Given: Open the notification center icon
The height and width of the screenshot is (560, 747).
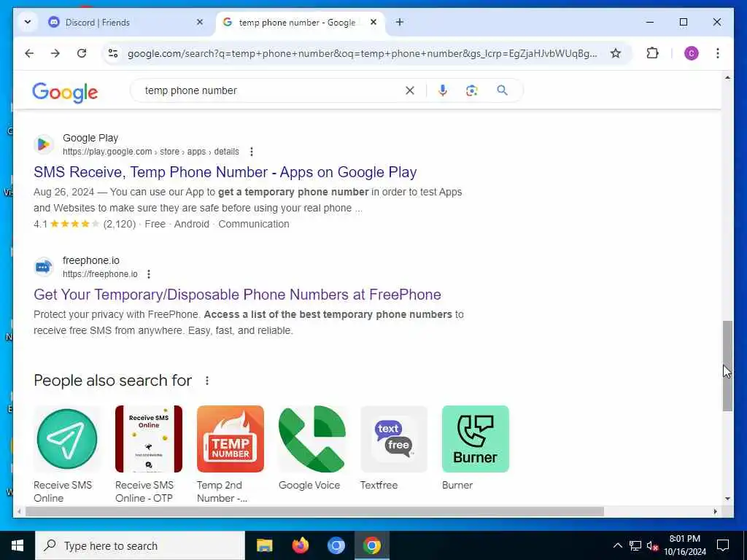Looking at the screenshot, I should pos(723,545).
